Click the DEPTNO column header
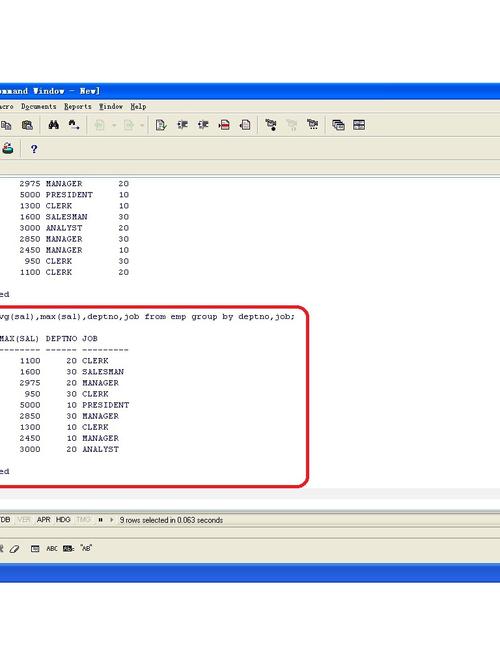Image resolution: width=500 pixels, height=666 pixels. click(x=61, y=339)
